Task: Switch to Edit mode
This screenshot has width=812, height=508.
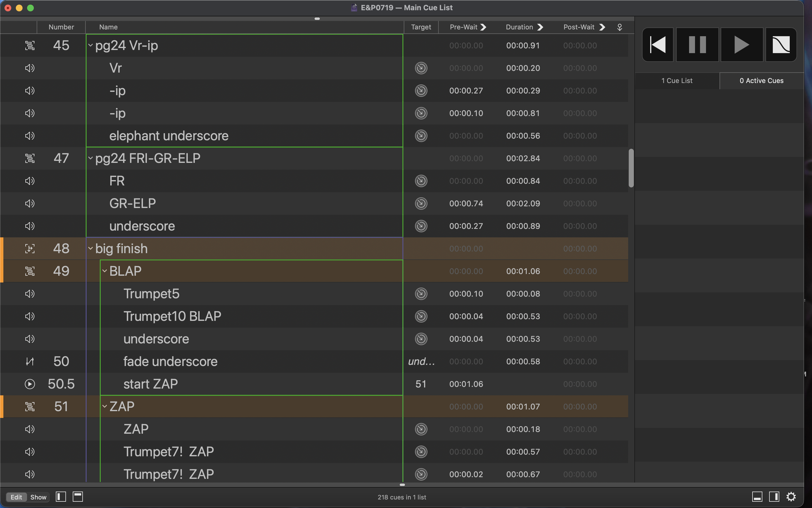Action: [x=16, y=497]
